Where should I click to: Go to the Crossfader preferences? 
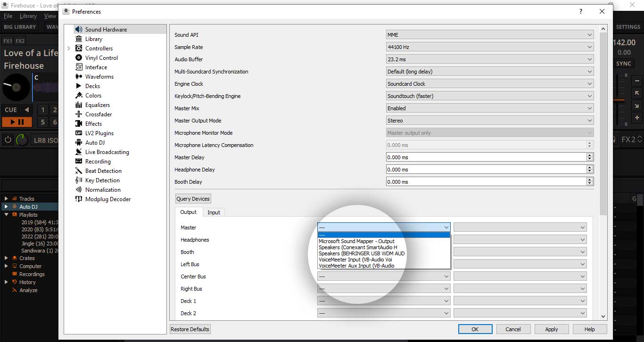click(x=98, y=114)
